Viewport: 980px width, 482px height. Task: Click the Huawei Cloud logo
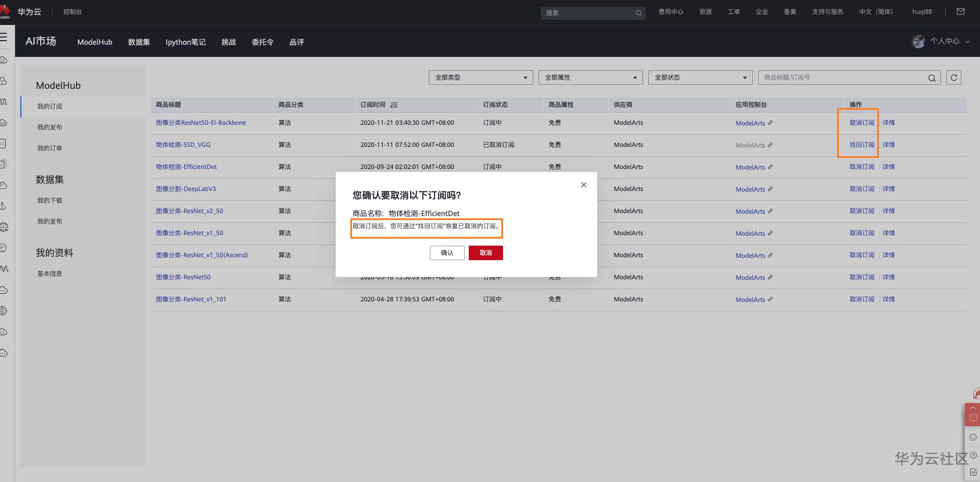[x=5, y=12]
